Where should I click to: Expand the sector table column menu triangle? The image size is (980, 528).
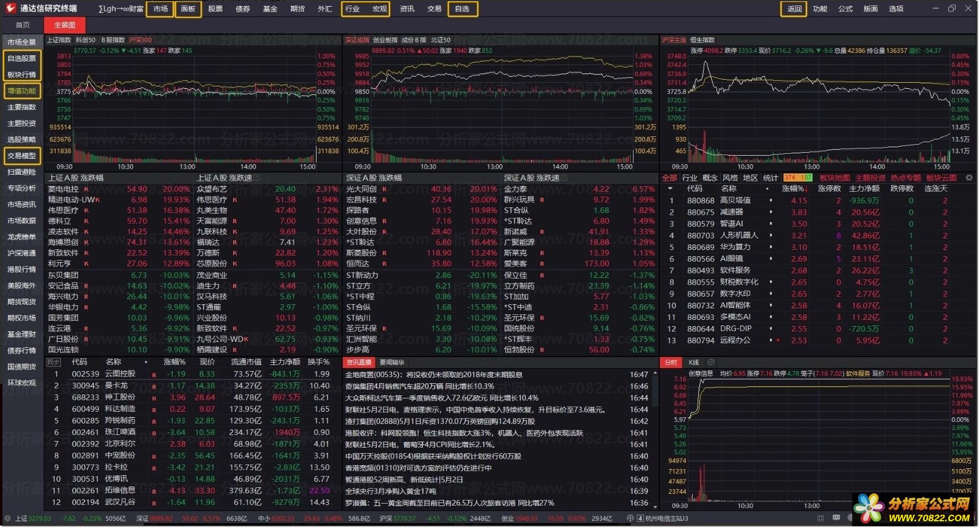click(x=670, y=189)
